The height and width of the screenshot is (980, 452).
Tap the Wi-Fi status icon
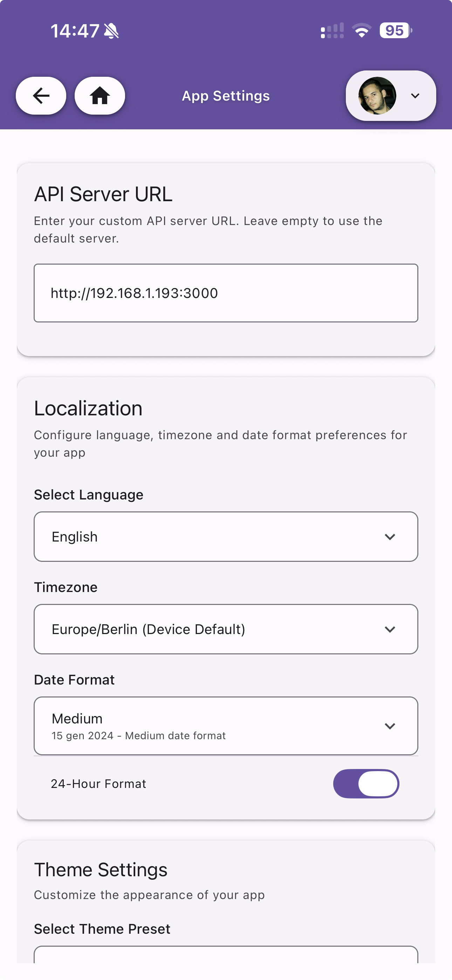(362, 30)
